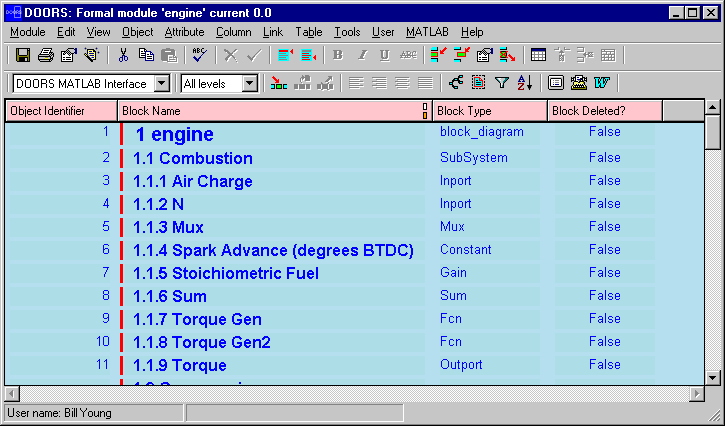This screenshot has height=426, width=725.
Task: Open the Table menu
Action: pyautogui.click(x=309, y=32)
